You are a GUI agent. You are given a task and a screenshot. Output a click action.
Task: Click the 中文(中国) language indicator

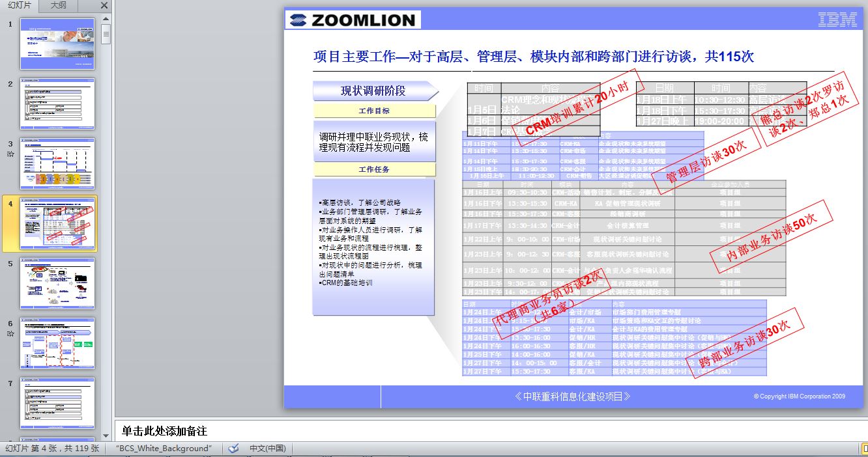click(x=267, y=449)
